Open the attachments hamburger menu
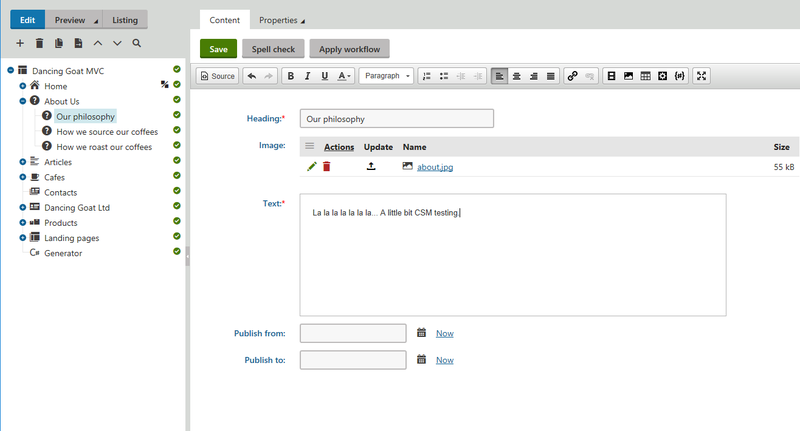Image resolution: width=800 pixels, height=431 pixels. tap(310, 146)
